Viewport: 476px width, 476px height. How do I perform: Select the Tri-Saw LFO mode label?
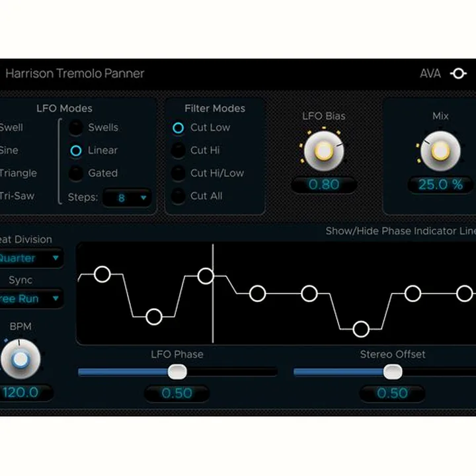click(17, 196)
